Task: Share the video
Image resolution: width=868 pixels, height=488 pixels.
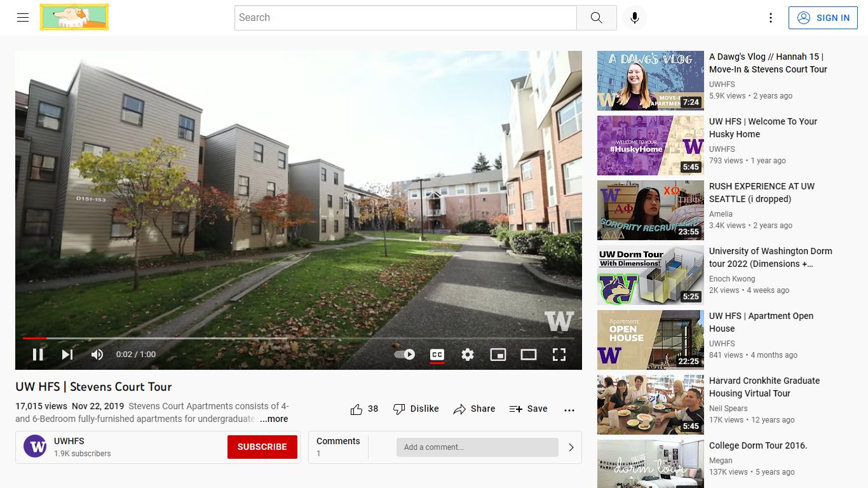Action: click(x=474, y=409)
